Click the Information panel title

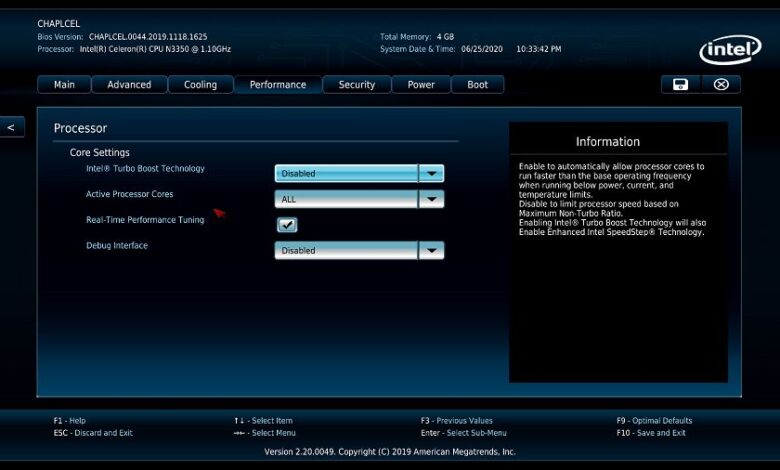click(x=608, y=142)
